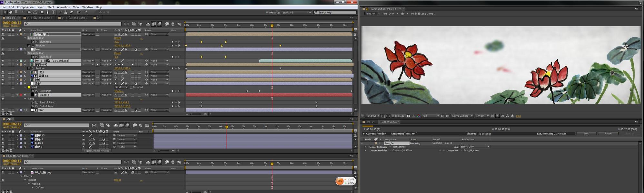Select the Brush tool
This screenshot has width=644, height=193.
pyautogui.click(x=60, y=12)
